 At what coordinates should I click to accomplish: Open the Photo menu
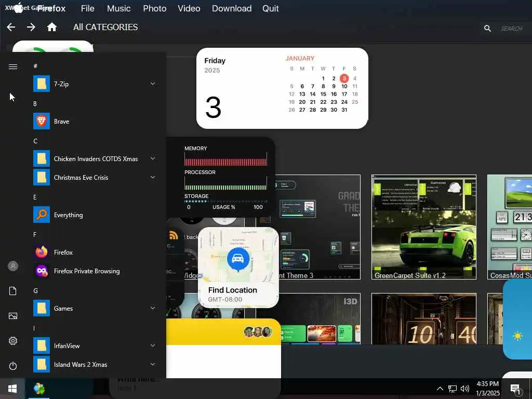[x=154, y=8]
